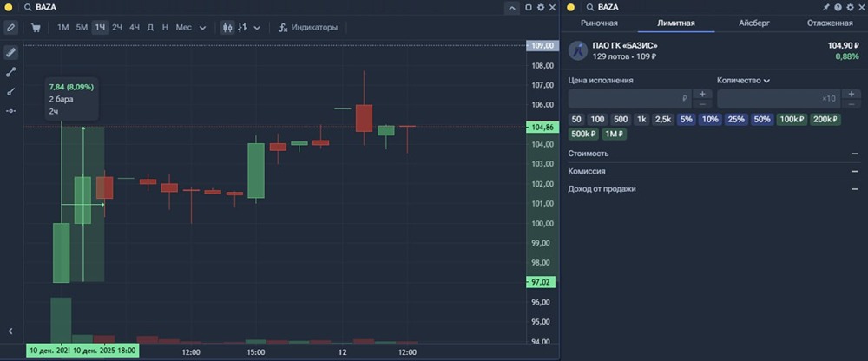Click the 109,00 price level label
The image size is (868, 361).
point(542,45)
